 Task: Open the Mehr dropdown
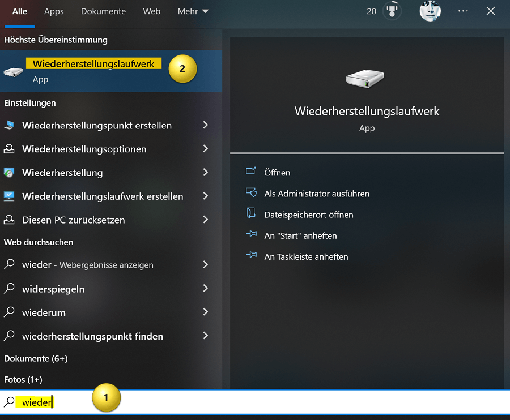(x=193, y=11)
